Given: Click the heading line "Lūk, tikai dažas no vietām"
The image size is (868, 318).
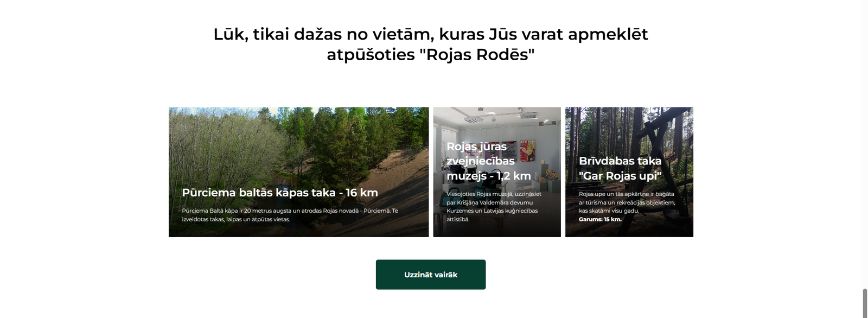Looking at the screenshot, I should (431, 34).
